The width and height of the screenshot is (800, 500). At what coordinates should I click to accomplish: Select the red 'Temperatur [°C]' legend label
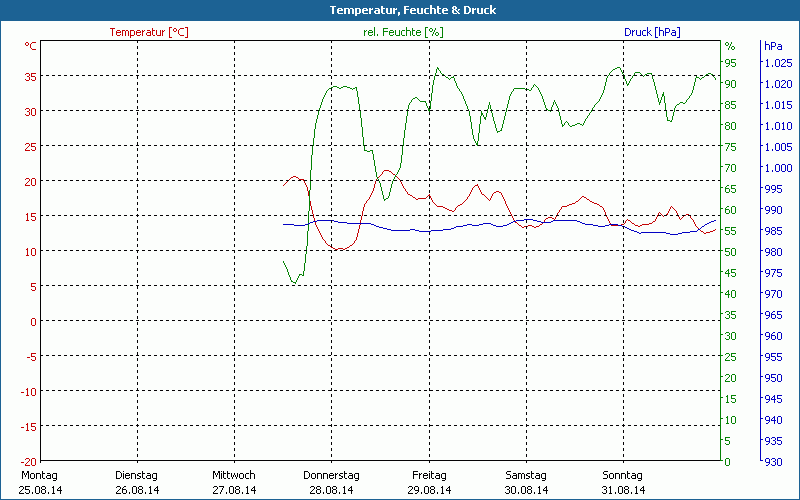(x=149, y=32)
